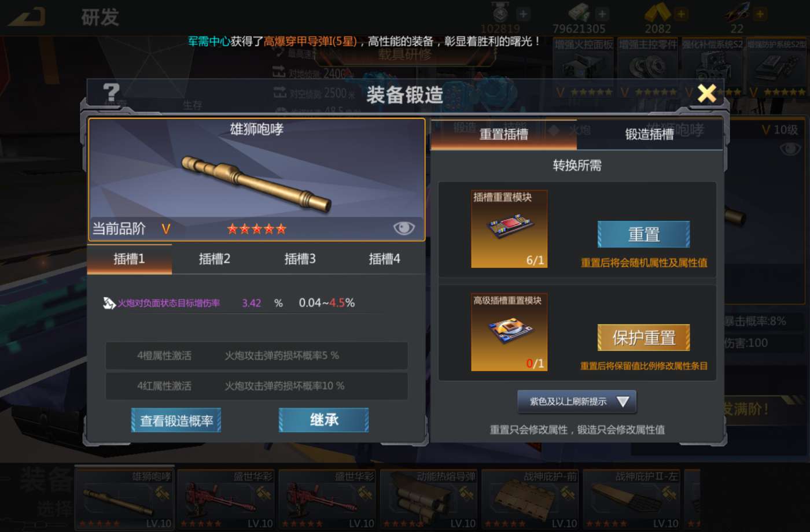Click the plus icon next to 79621305

coord(602,13)
